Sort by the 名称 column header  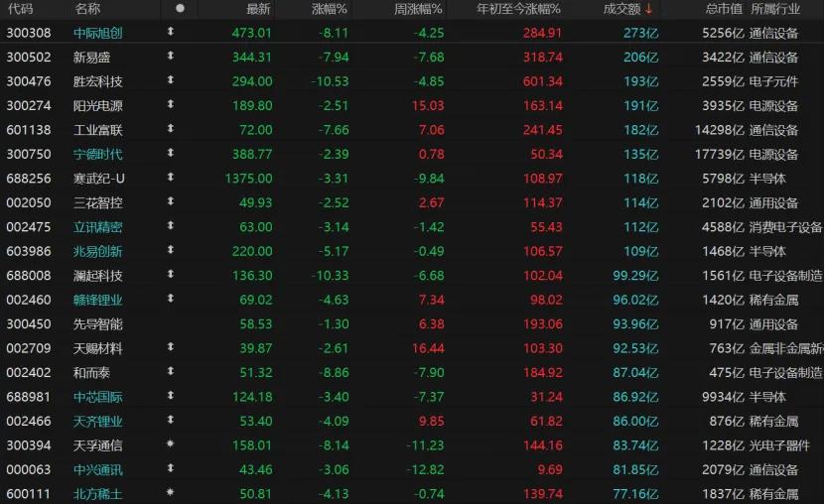click(87, 9)
